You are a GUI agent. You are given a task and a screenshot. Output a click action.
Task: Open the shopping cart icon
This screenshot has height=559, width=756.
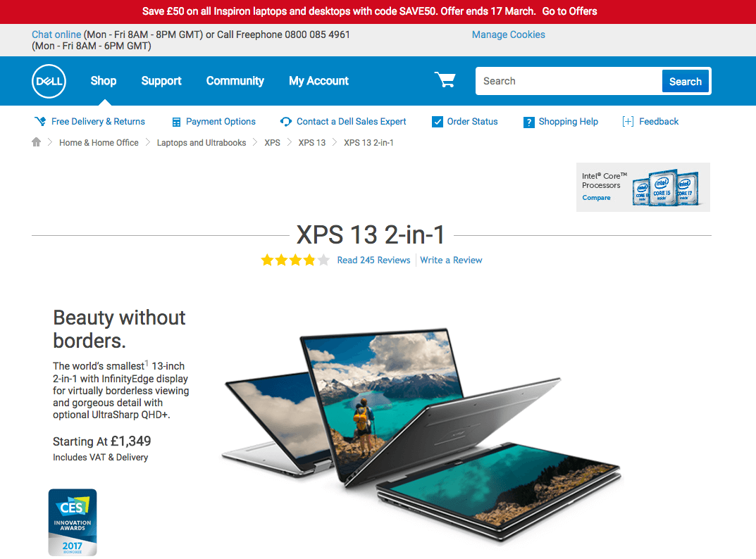pos(445,80)
